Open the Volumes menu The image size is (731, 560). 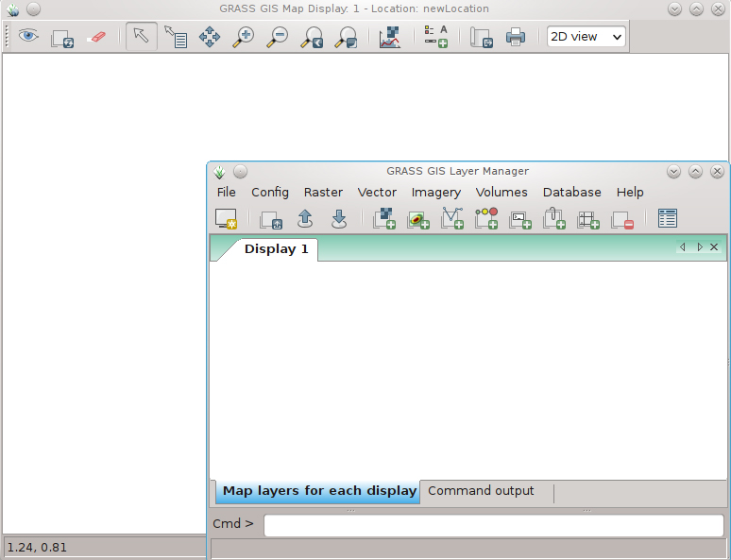[x=501, y=192]
